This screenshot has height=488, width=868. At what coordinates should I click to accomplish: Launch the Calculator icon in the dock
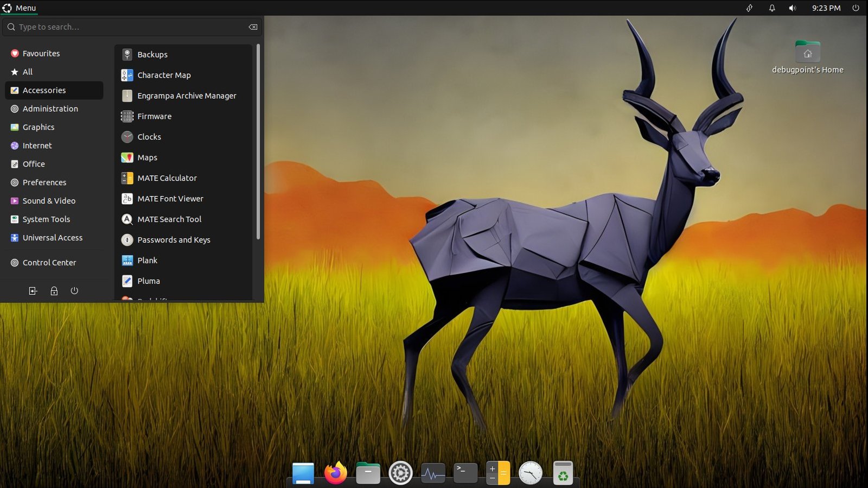pos(498,473)
